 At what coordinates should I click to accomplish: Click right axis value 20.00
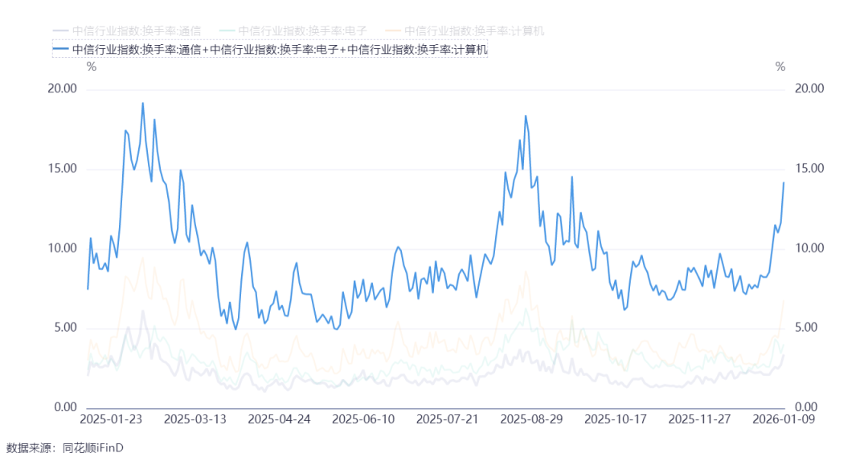(x=809, y=88)
